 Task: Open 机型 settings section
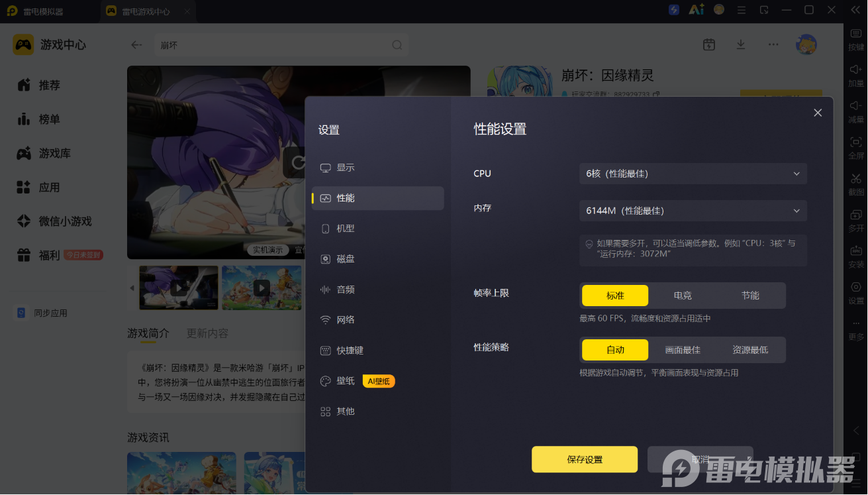click(377, 229)
